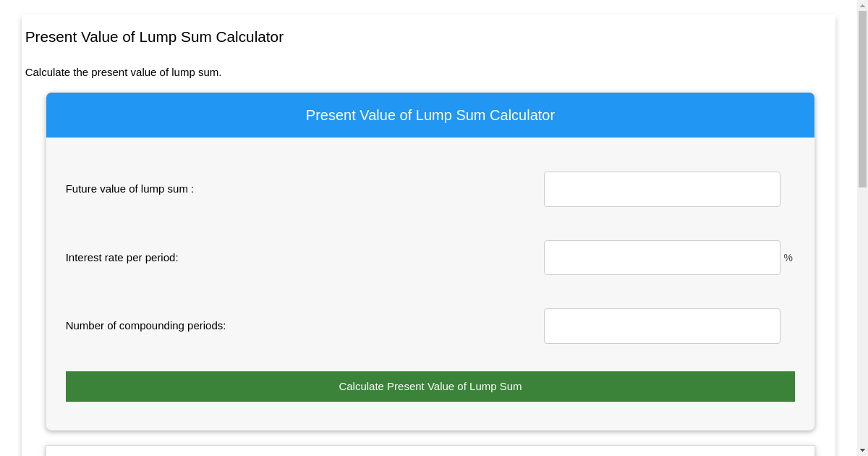Click the Interest rate per period input field

662,257
